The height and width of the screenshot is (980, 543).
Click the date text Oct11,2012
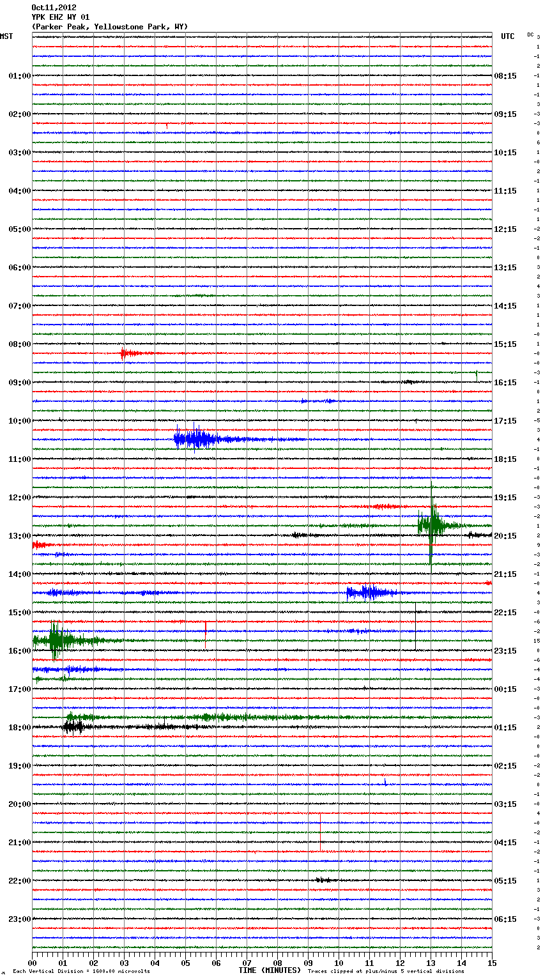click(x=54, y=8)
